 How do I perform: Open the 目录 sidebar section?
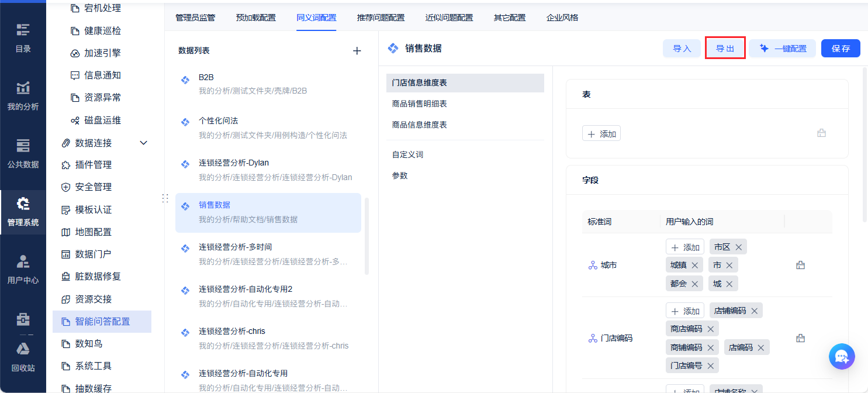23,37
